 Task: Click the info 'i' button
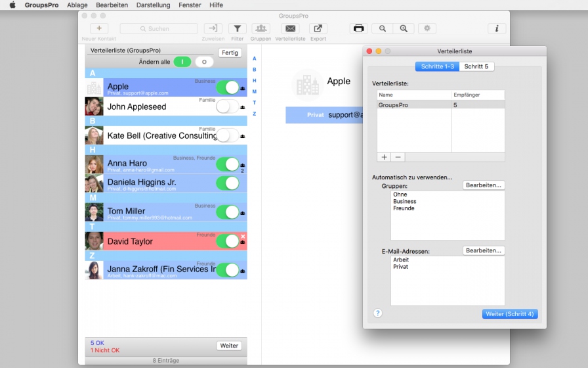pos(497,28)
